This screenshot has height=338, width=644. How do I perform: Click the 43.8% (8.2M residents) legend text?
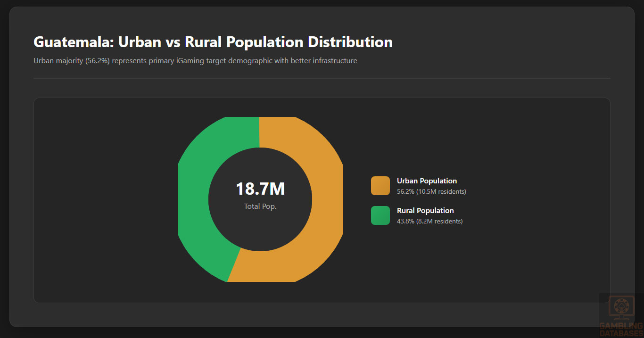[429, 221]
